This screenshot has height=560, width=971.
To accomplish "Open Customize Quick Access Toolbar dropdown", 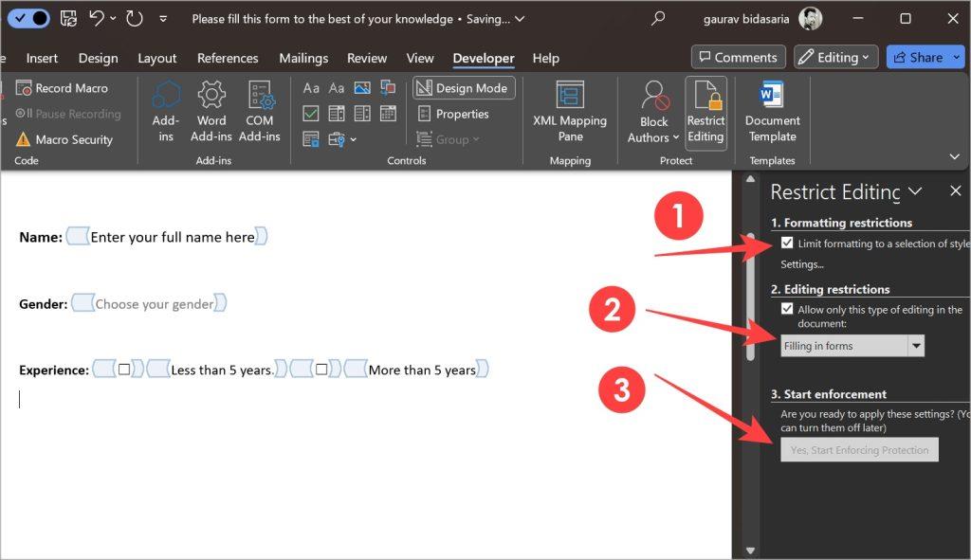I will click(x=163, y=19).
